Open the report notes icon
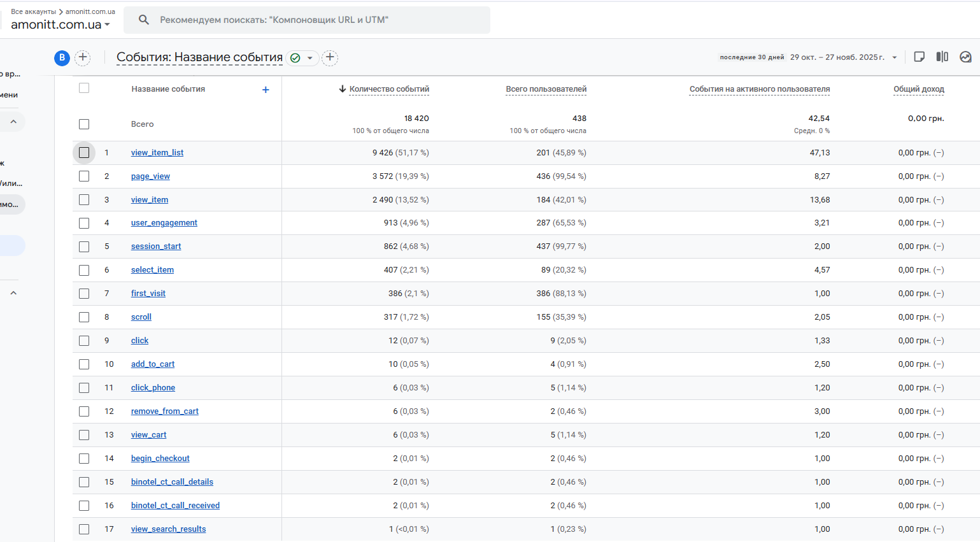The width and height of the screenshot is (980, 542). point(919,57)
